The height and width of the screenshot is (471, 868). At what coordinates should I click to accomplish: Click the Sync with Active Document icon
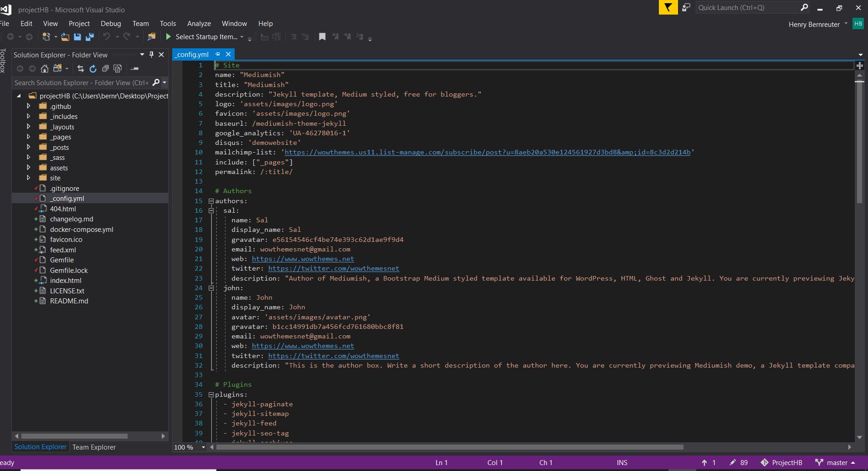click(81, 69)
